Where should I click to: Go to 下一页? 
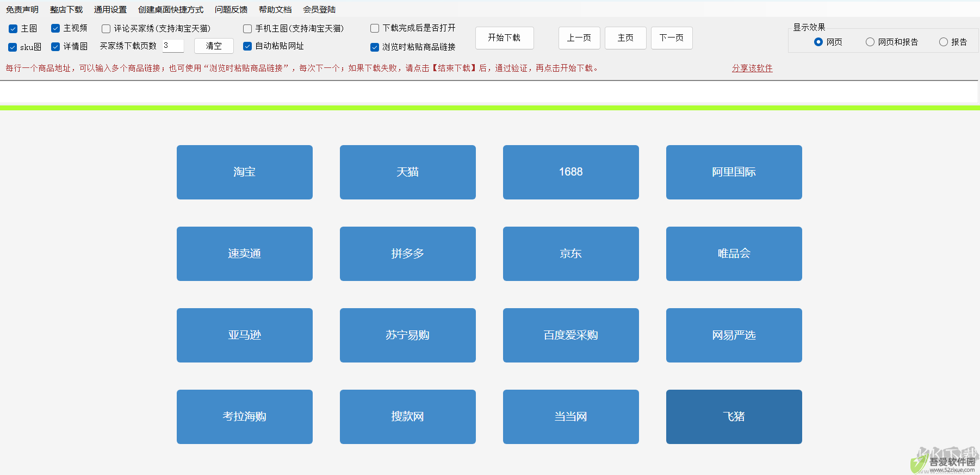(x=672, y=38)
